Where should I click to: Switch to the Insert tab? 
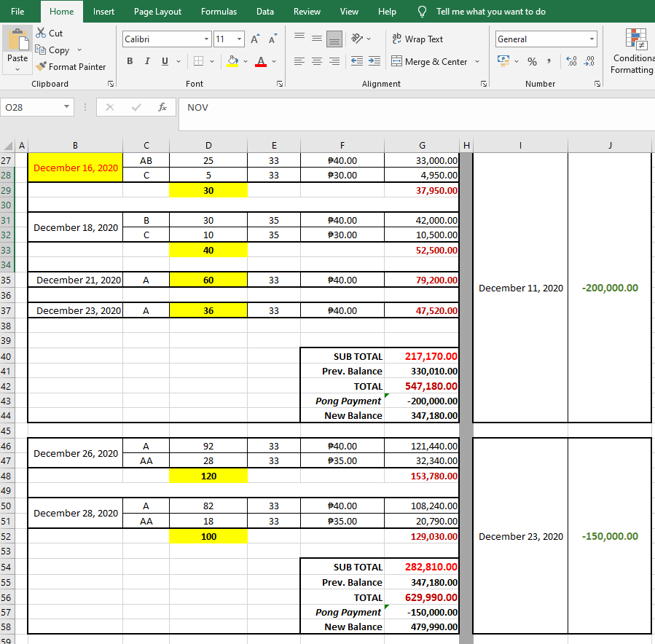(x=103, y=11)
